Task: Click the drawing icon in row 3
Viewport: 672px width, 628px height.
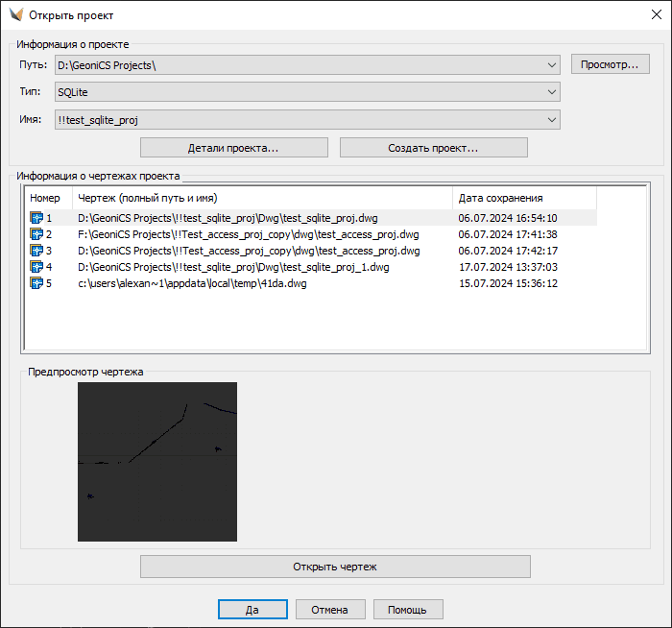Action: [x=36, y=251]
